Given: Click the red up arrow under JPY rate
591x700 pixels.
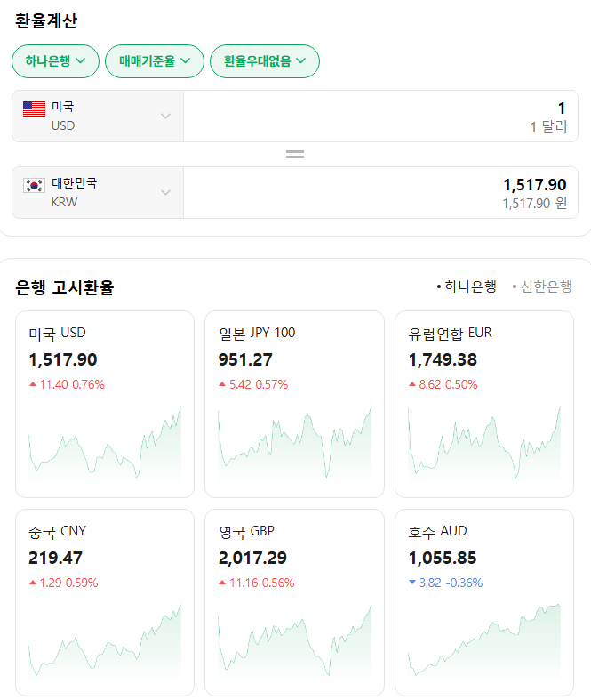Looking at the screenshot, I should 222,384.
